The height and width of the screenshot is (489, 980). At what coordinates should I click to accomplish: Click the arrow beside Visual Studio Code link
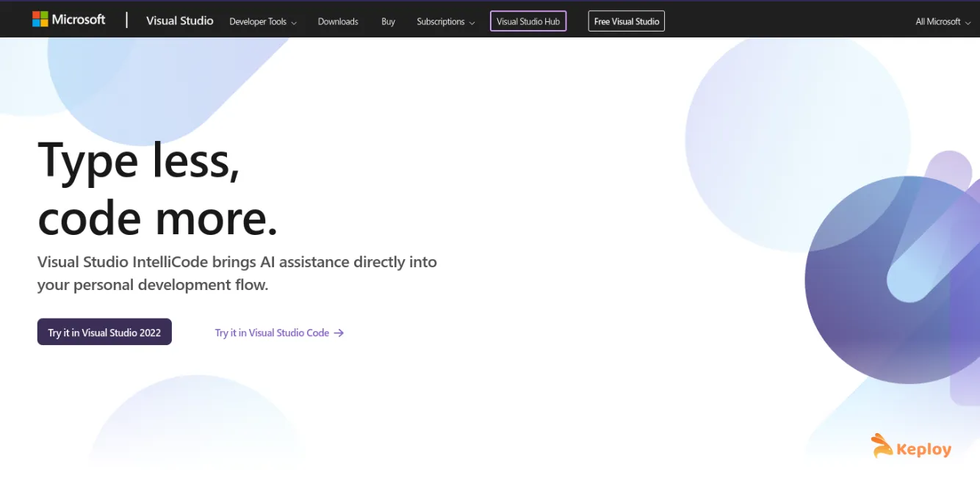coord(339,333)
